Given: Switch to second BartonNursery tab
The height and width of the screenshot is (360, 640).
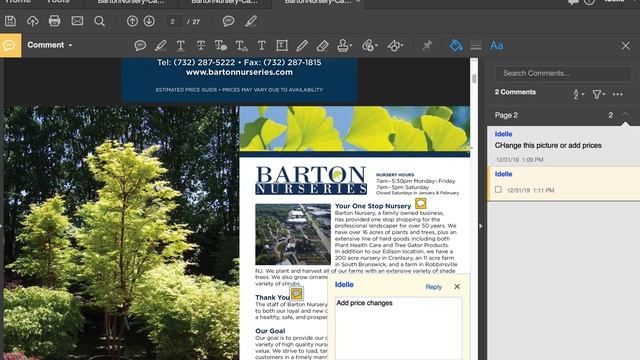Looking at the screenshot, I should click(225, 2).
